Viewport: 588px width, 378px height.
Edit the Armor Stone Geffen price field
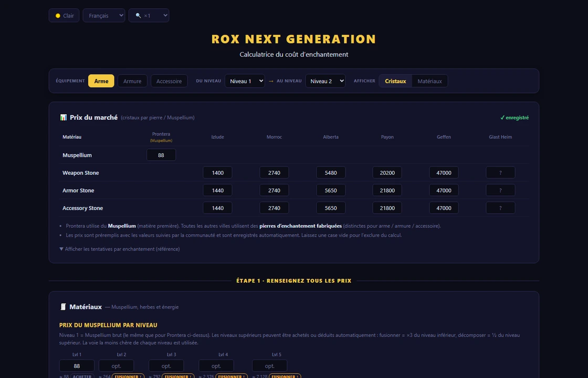(444, 190)
